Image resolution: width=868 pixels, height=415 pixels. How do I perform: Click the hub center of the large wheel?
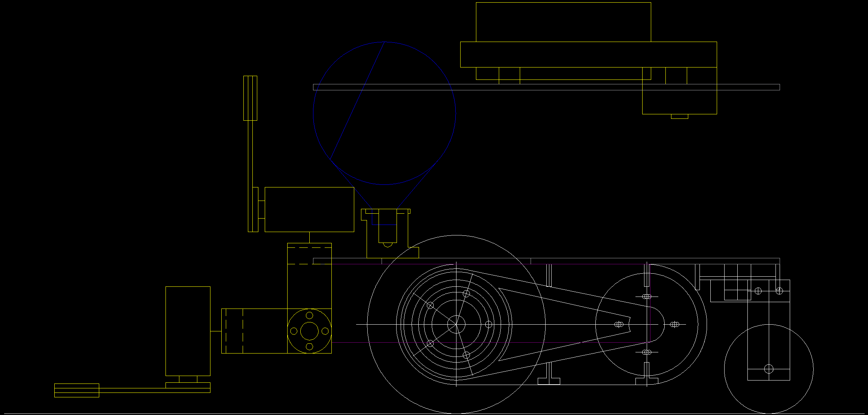456,324
